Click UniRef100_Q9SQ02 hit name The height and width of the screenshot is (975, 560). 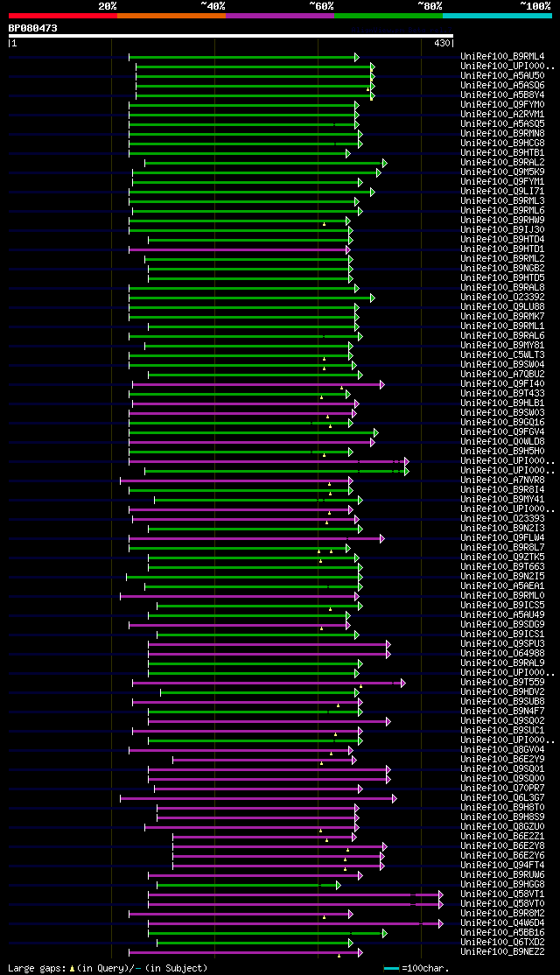click(x=503, y=721)
